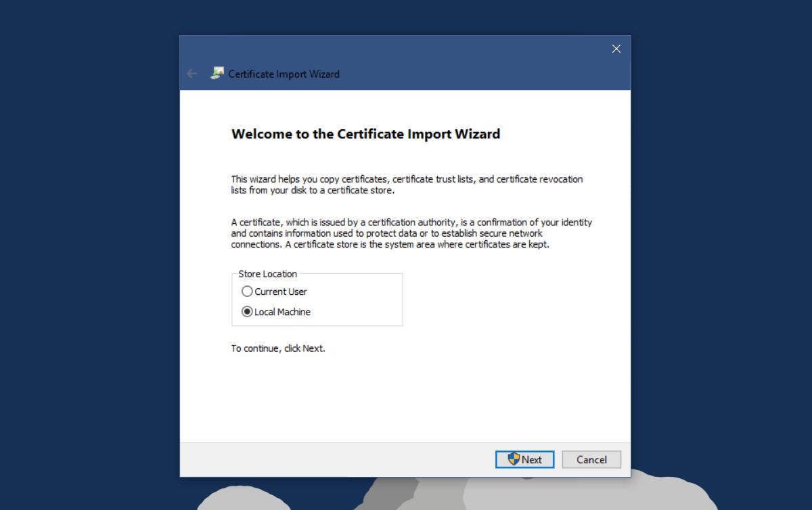Go back using the arrow icon
Screen dimensions: 812x510
coord(192,74)
